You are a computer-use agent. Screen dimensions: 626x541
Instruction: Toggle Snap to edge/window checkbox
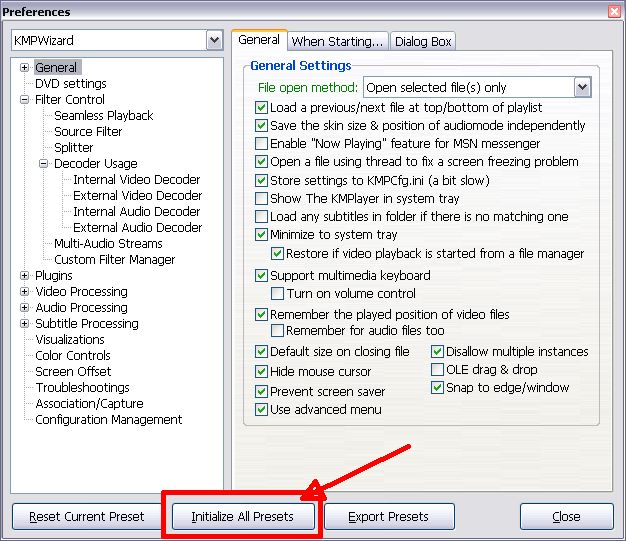(x=437, y=388)
